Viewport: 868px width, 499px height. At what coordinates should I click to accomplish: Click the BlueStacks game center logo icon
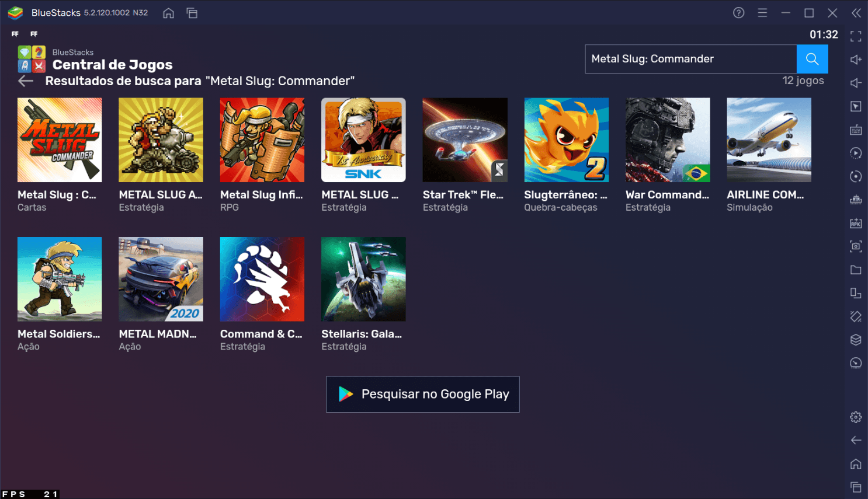[x=32, y=59]
